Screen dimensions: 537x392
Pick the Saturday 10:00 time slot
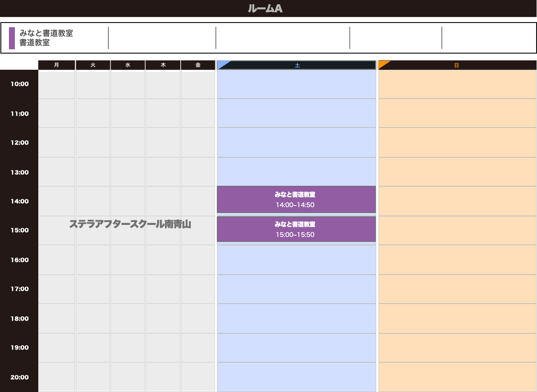pos(296,84)
